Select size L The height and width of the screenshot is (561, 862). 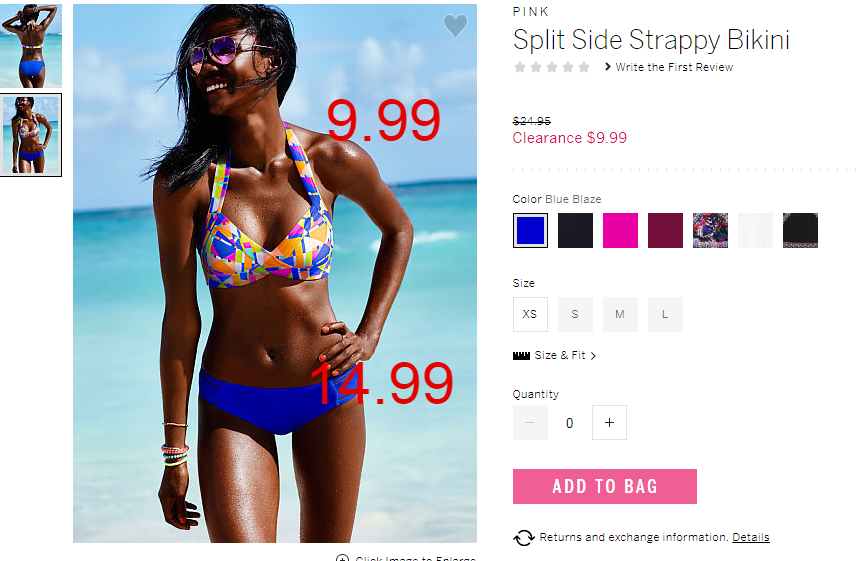point(665,314)
